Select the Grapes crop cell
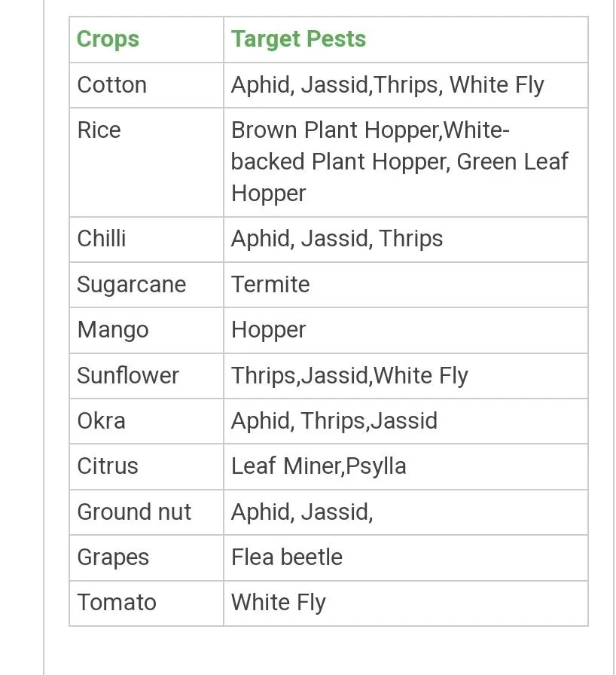 114,557
